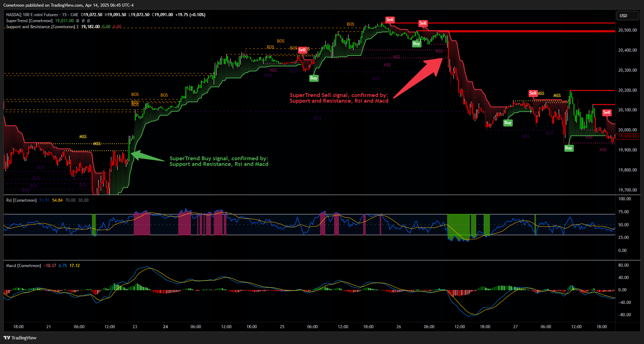Viewport: 644px width, 344px height.
Task: Click the Buy label just above 20,000.00
Action: tap(508, 123)
